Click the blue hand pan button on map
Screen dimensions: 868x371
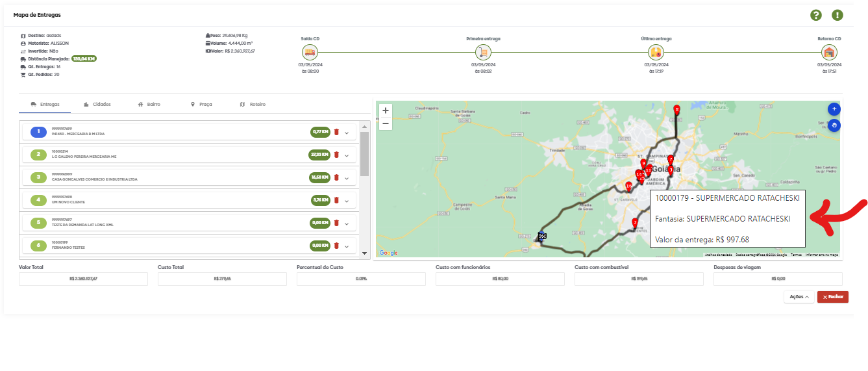834,125
